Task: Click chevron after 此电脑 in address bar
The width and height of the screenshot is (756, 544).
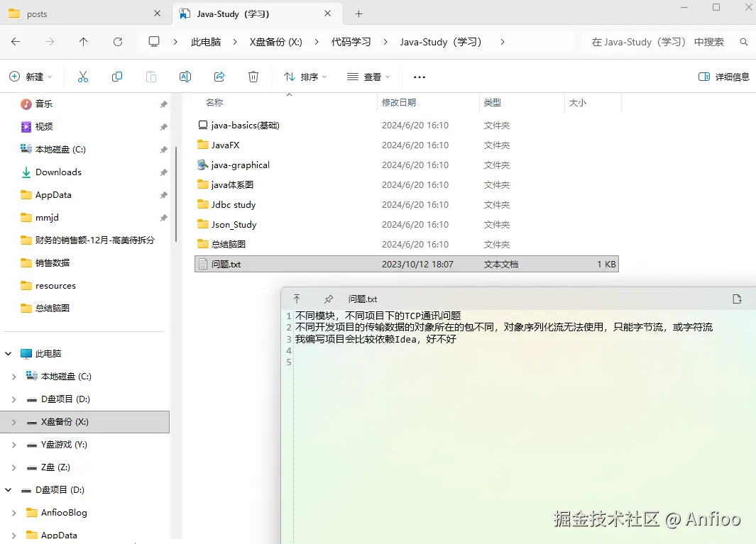Action: 235,42
